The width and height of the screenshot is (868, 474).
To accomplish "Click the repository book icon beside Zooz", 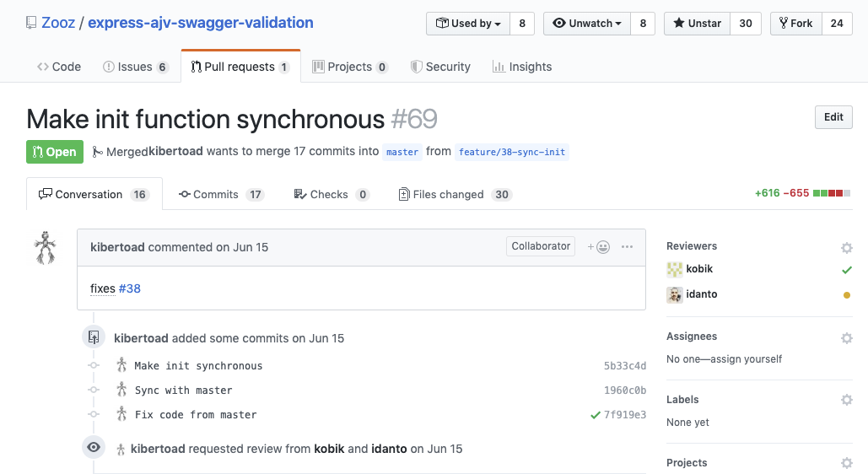I will point(31,24).
